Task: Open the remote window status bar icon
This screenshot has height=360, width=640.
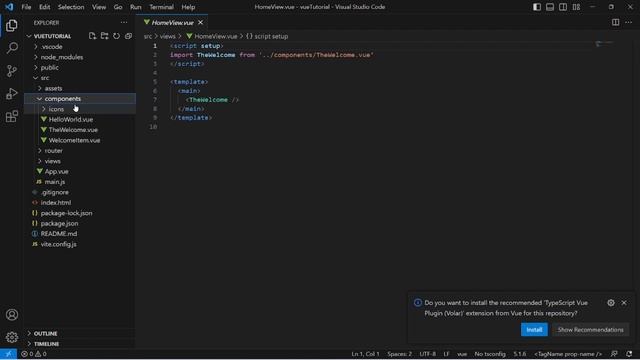Action: (8, 354)
